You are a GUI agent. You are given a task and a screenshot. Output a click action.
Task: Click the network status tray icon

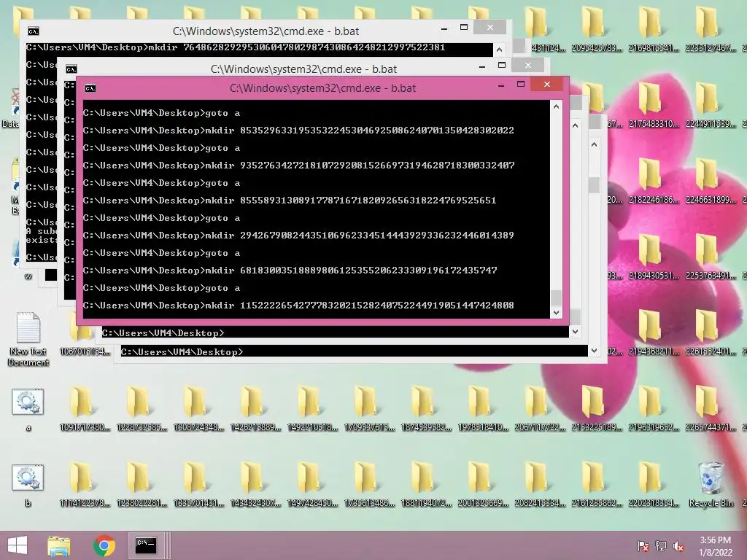660,546
